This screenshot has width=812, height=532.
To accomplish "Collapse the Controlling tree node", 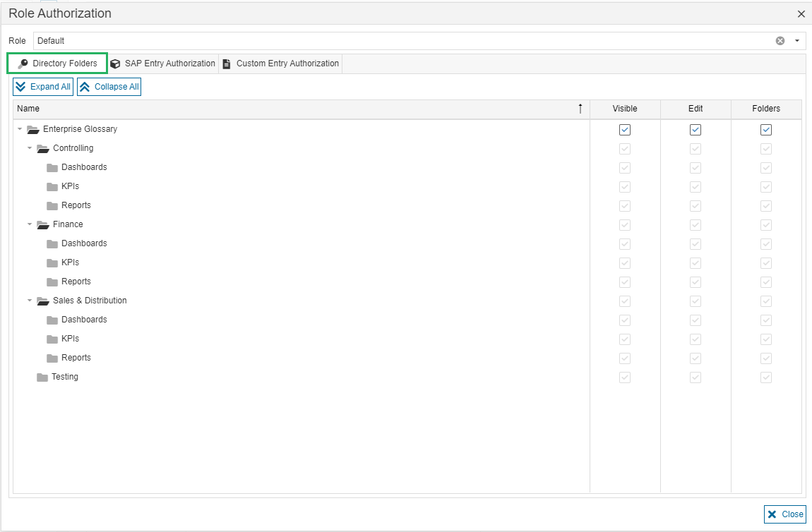I will (30, 148).
